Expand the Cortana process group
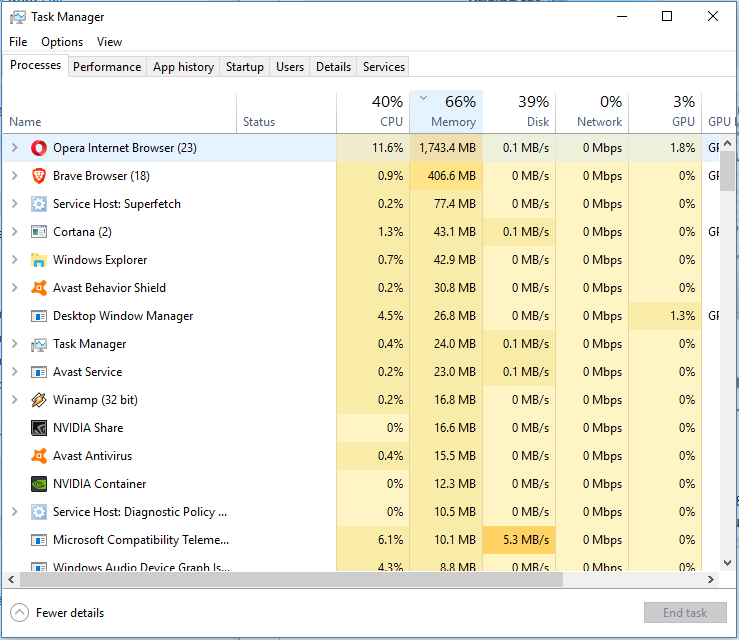The image size is (739, 640). click(x=15, y=232)
